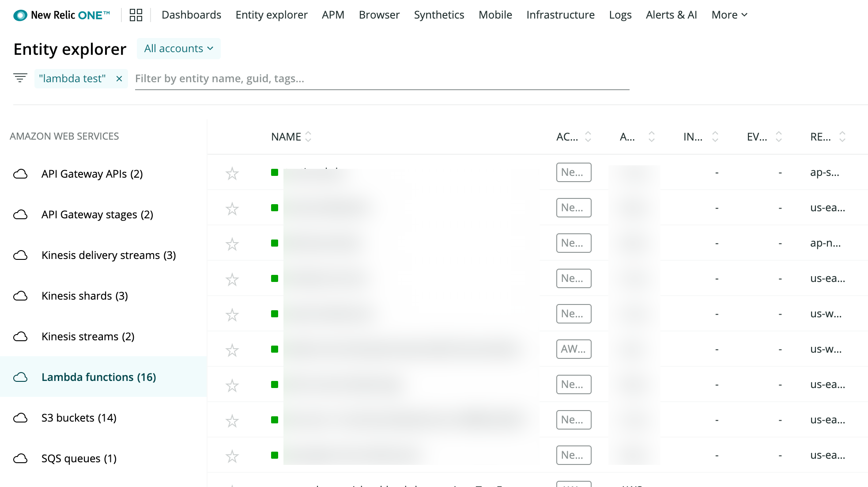
Task: Focus the filter by entity name field
Action: pos(382,79)
